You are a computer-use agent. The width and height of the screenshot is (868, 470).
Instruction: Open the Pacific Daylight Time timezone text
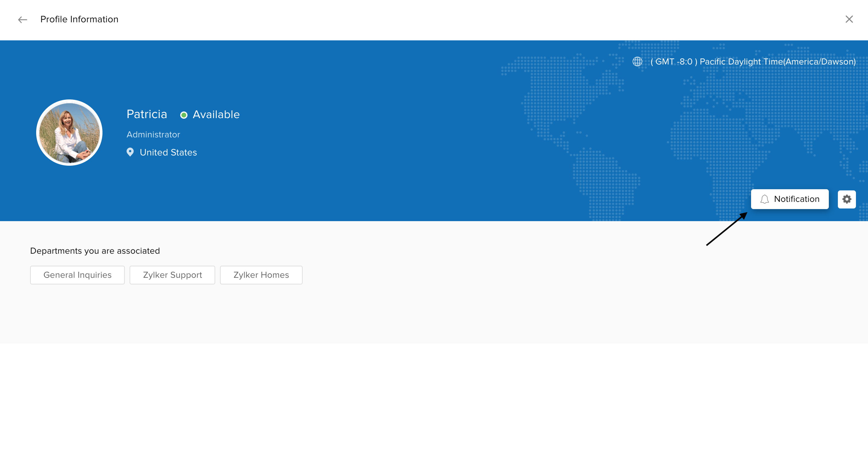click(x=753, y=62)
